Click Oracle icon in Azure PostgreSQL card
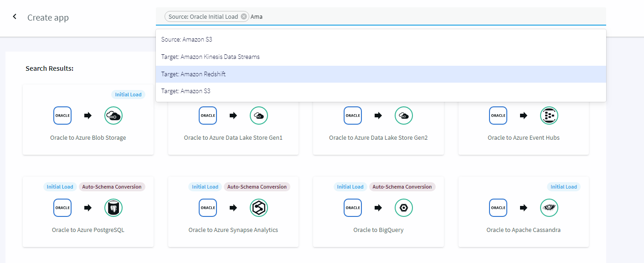The image size is (644, 263). [x=62, y=208]
